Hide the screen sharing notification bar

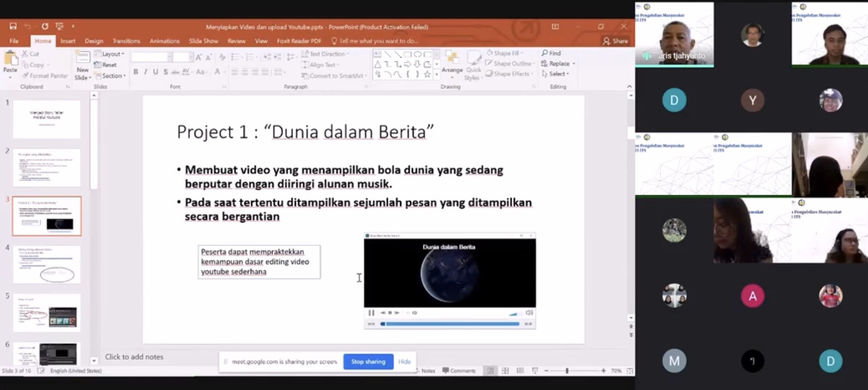(x=404, y=361)
